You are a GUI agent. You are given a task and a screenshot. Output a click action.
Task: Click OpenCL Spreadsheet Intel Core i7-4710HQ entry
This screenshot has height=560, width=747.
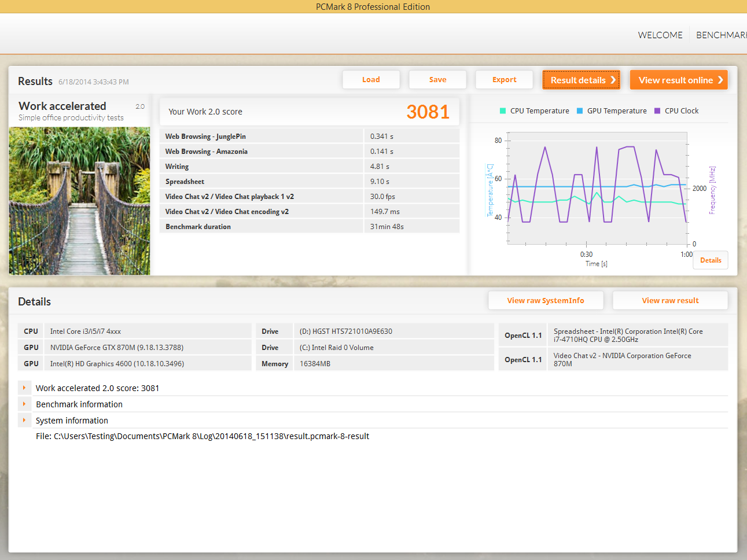pos(628,335)
